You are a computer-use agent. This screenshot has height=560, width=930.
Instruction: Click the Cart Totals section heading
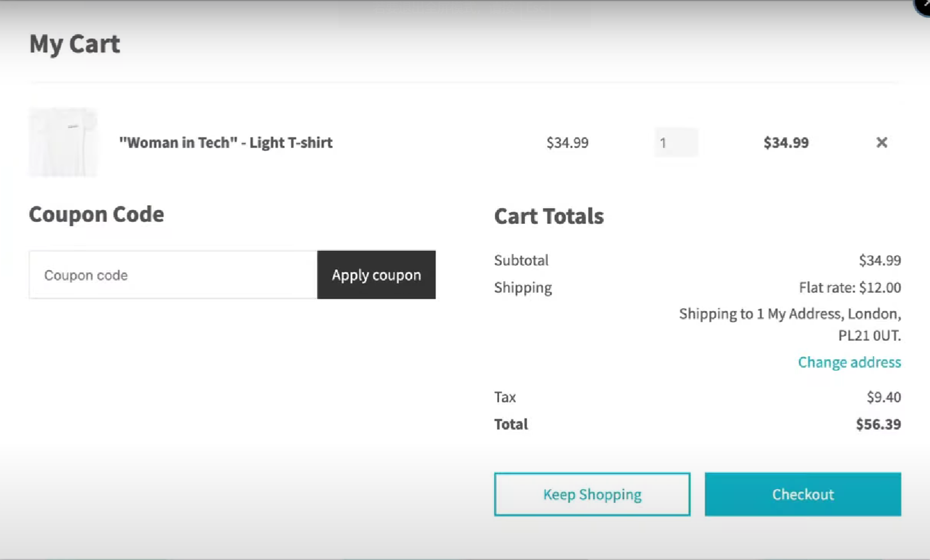pyautogui.click(x=549, y=216)
